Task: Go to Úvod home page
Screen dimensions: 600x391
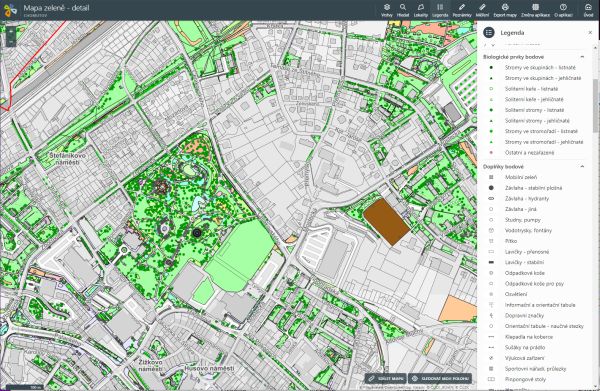Action: (x=588, y=10)
